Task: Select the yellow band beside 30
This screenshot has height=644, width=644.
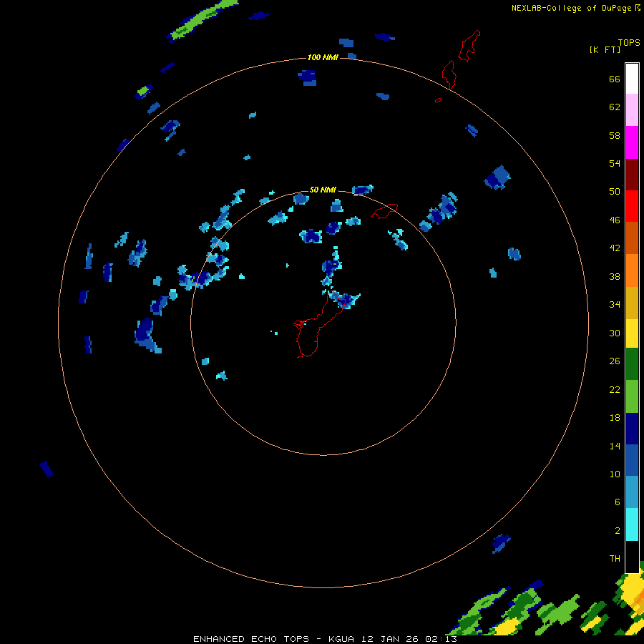Action: coord(632,333)
